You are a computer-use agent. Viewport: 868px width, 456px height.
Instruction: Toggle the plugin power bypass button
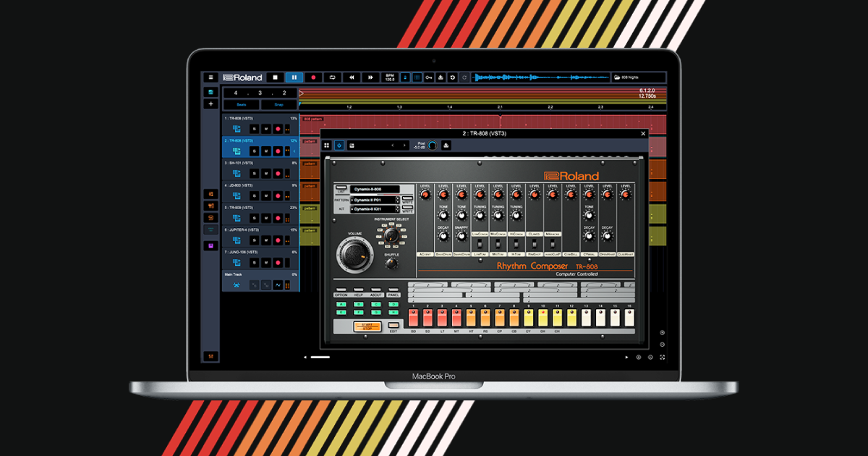(x=339, y=145)
